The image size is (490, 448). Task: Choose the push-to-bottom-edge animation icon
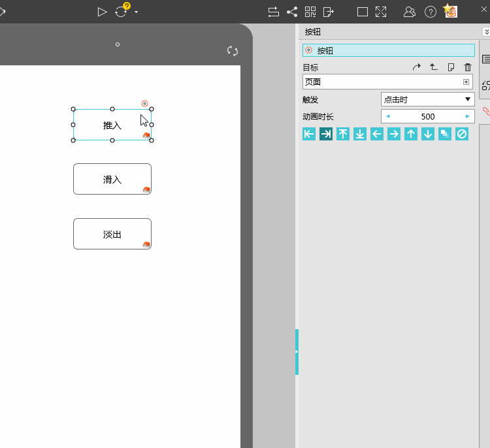(360, 134)
